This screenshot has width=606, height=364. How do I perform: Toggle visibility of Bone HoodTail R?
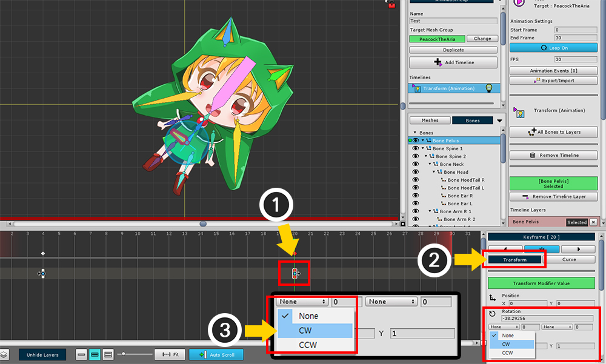[x=416, y=180]
